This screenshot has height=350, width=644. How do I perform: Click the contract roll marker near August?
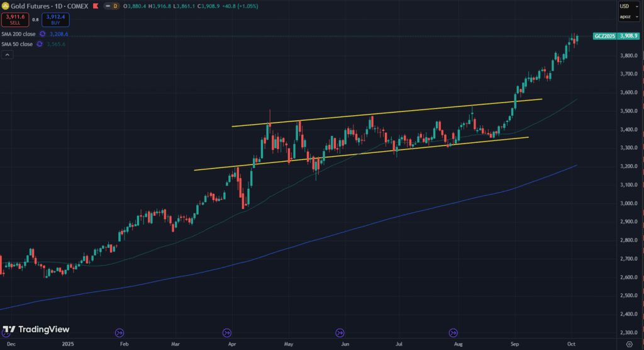coord(453,332)
